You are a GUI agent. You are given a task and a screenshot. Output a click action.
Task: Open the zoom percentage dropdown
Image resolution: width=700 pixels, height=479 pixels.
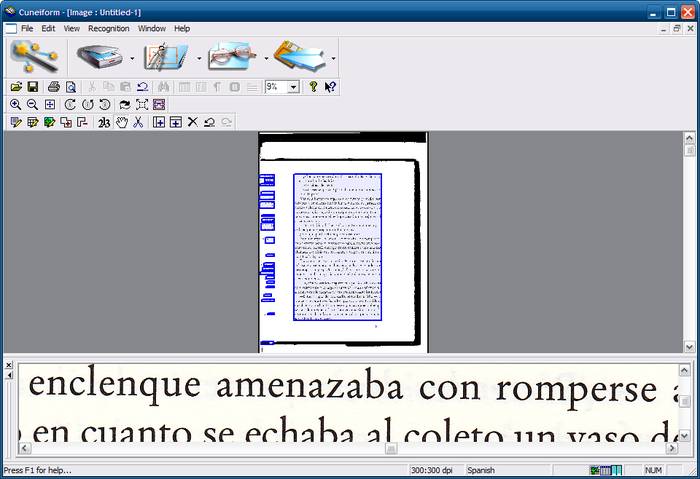click(293, 87)
